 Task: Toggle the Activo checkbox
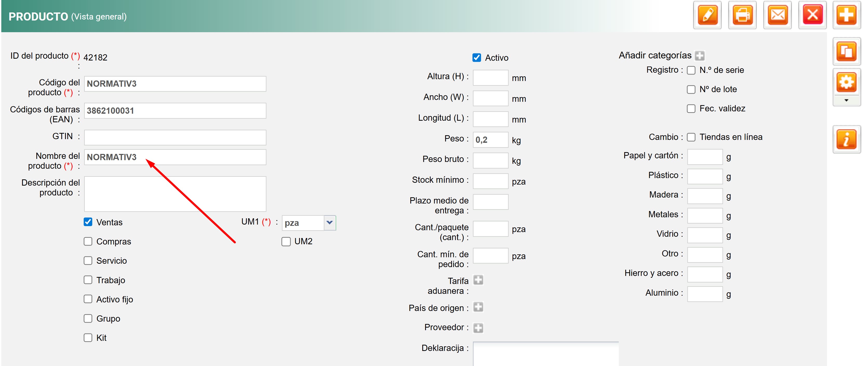tap(477, 58)
